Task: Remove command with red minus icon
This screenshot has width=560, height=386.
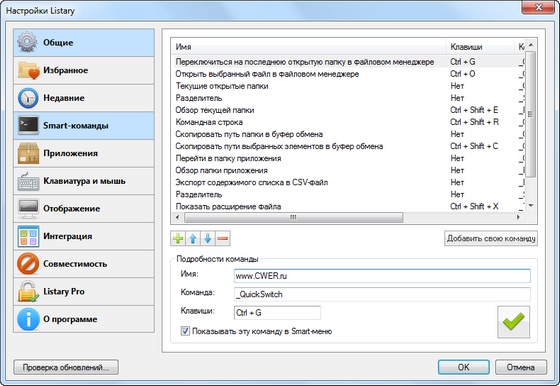Action: pyautogui.click(x=223, y=238)
